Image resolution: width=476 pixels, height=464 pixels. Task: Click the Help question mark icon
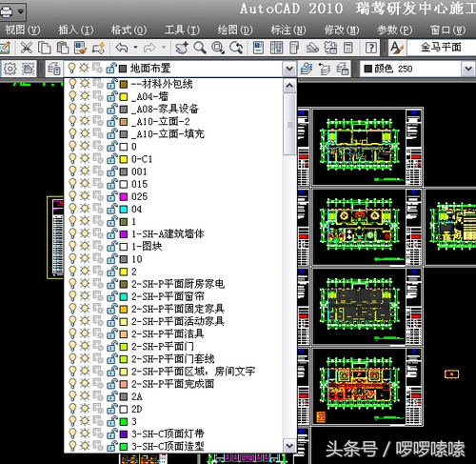point(371,48)
